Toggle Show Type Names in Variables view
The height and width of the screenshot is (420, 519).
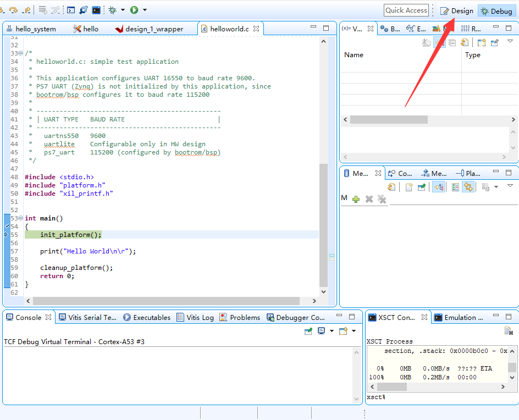click(427, 42)
